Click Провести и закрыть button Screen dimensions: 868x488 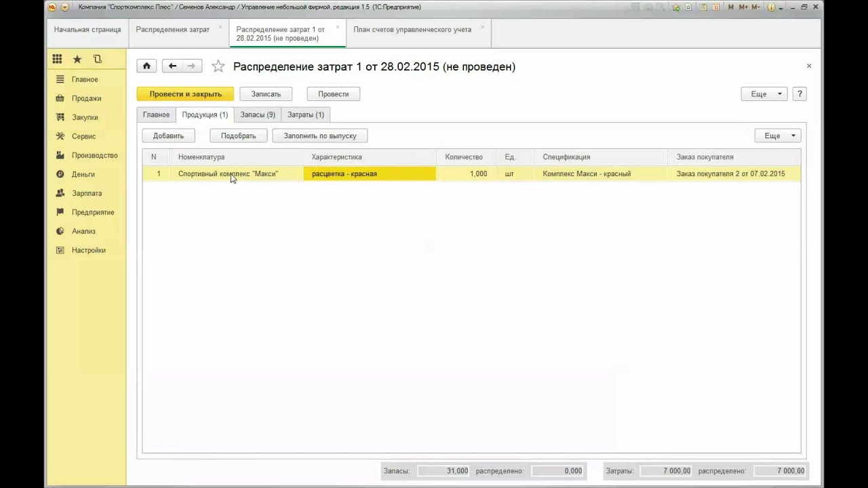point(185,94)
